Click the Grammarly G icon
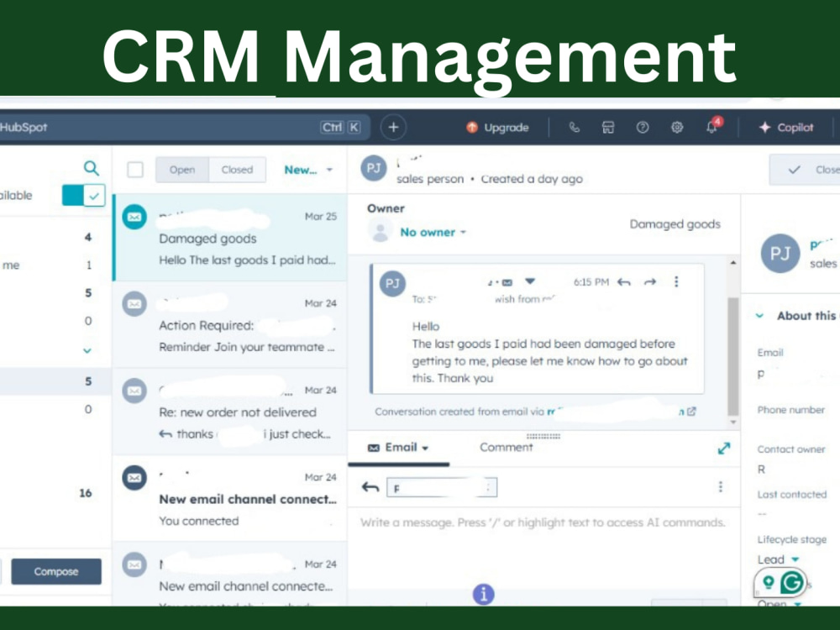840x630 pixels. [x=792, y=582]
